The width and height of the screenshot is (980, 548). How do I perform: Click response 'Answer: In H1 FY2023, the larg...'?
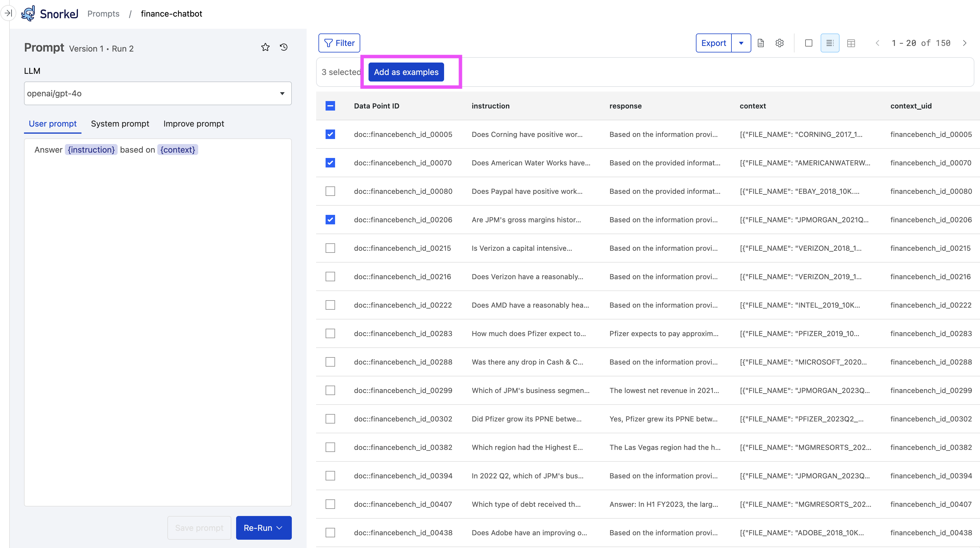point(664,504)
